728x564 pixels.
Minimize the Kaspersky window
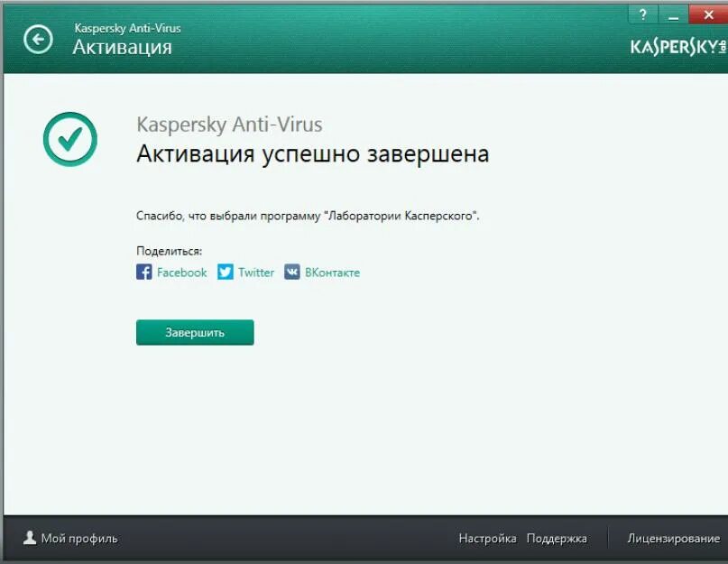click(673, 14)
